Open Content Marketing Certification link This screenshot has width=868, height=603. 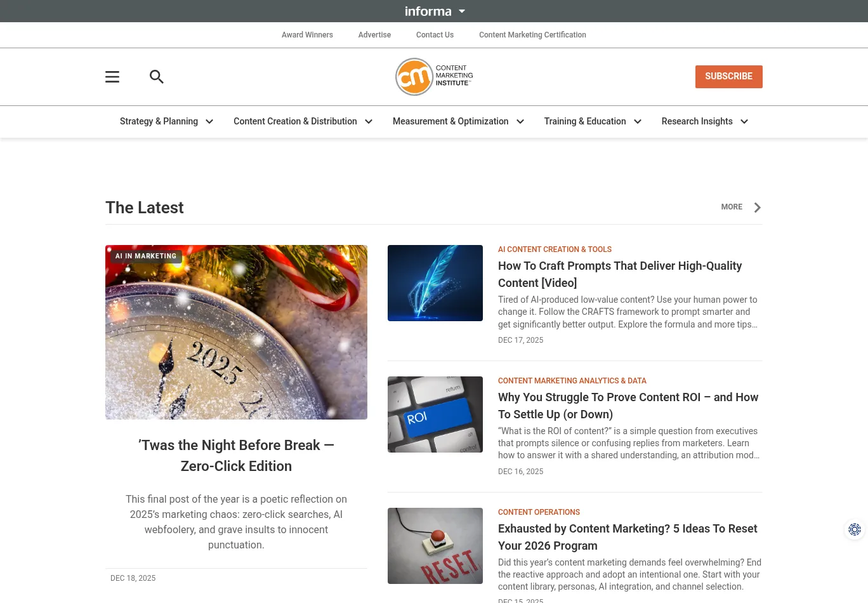tap(532, 35)
